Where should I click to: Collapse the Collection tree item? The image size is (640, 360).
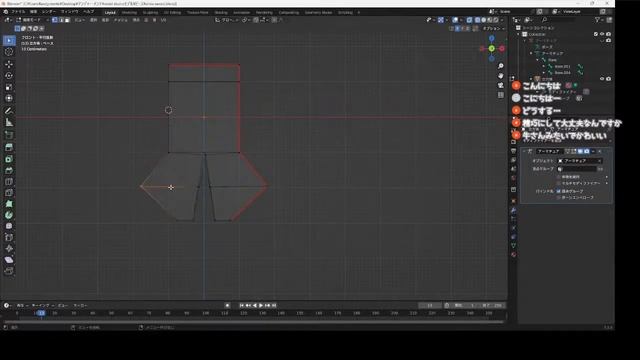coord(519,34)
